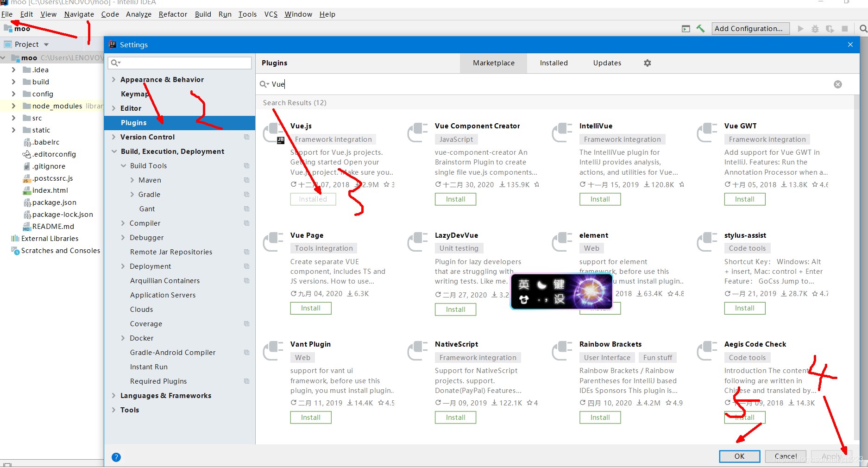Select Application Servers settings item
Screen dimensions: 868x468
coord(163,295)
